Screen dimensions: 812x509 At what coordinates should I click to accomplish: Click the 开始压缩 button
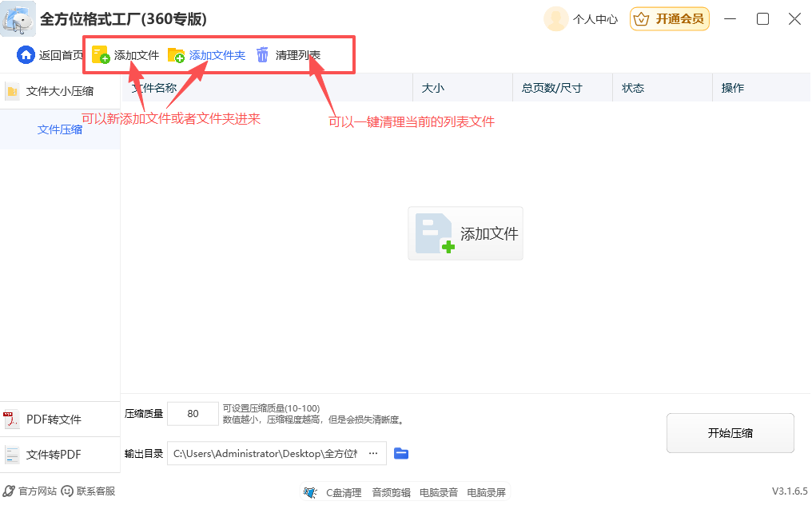[x=729, y=432]
